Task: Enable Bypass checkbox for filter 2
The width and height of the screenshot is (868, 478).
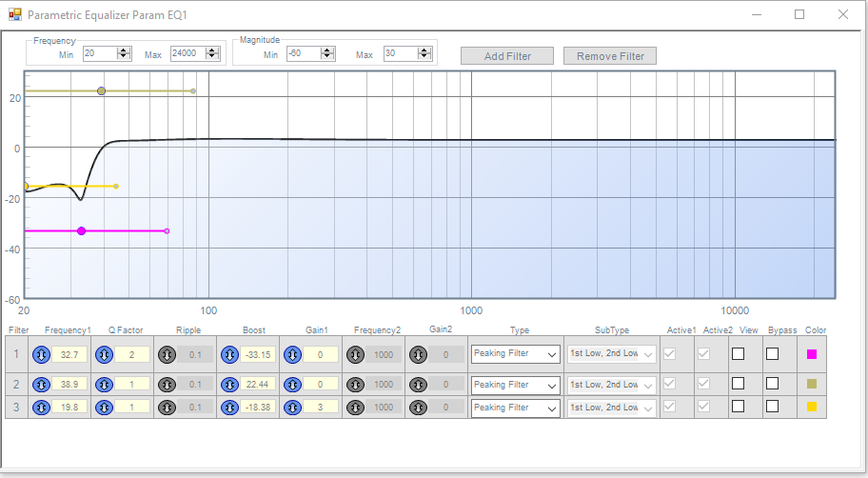Action: (772, 383)
